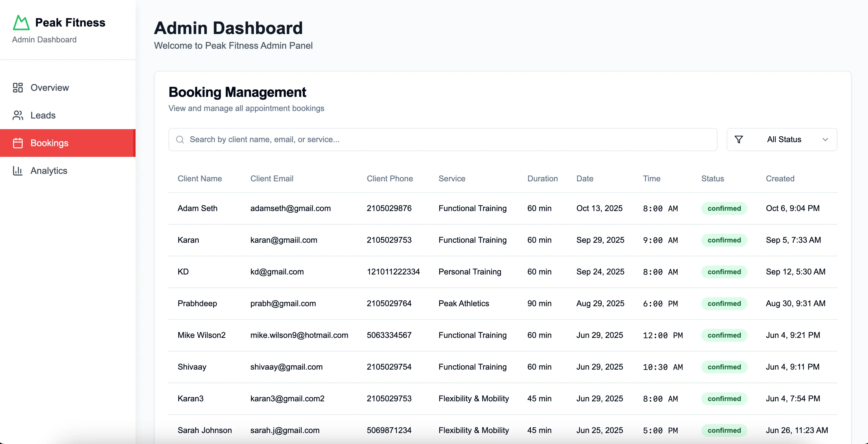
Task: Click confirmed badge in Sarah Johnson row
Action: (724, 430)
